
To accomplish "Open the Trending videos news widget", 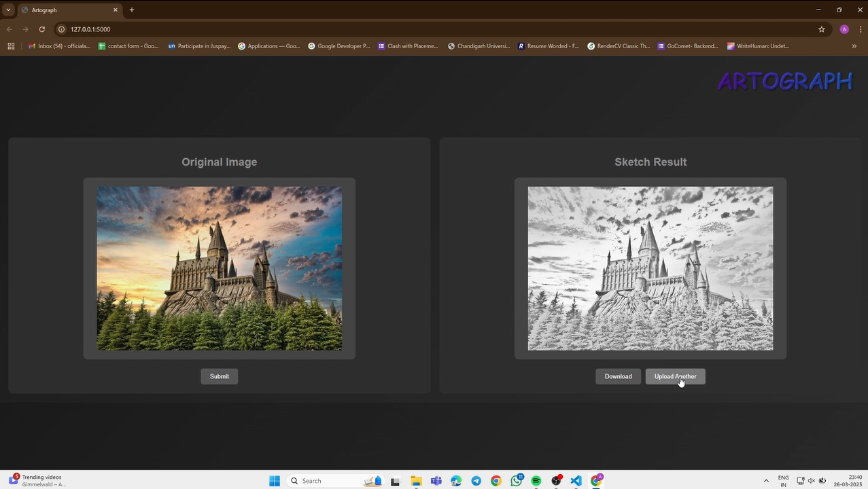I will (x=39, y=480).
